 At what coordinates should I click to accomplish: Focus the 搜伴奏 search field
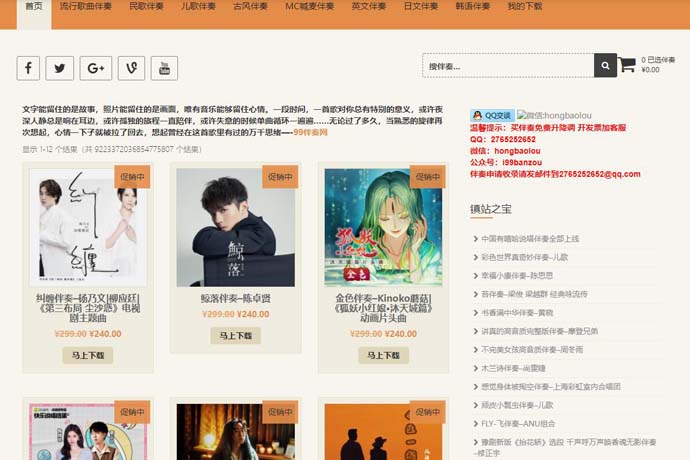(508, 65)
